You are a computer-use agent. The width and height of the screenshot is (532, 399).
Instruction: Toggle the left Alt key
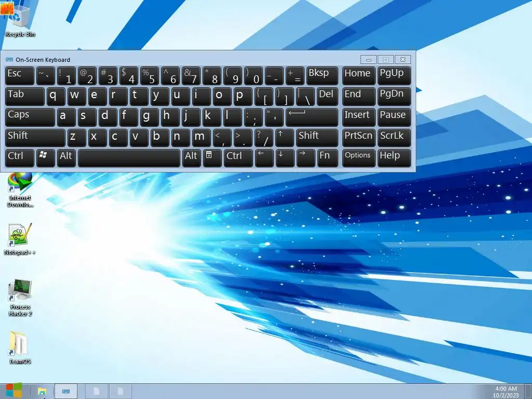66,158
